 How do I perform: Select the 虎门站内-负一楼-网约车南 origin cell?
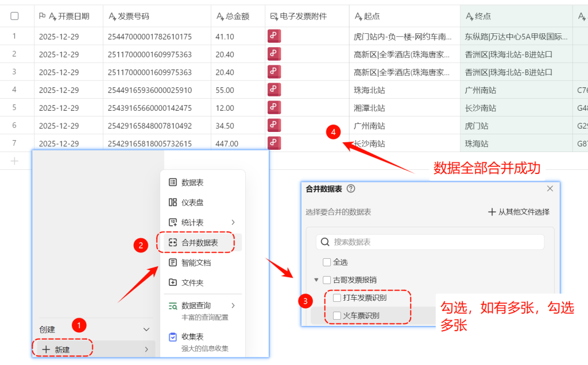(405, 36)
